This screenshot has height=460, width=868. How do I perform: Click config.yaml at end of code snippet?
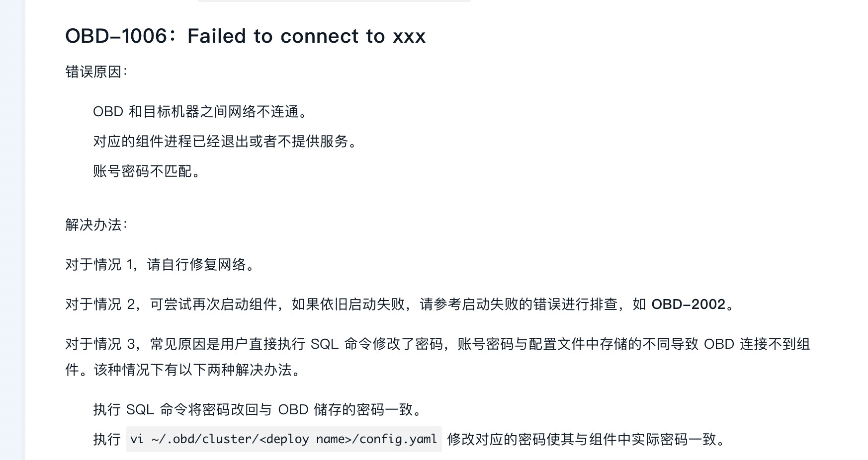pos(398,439)
